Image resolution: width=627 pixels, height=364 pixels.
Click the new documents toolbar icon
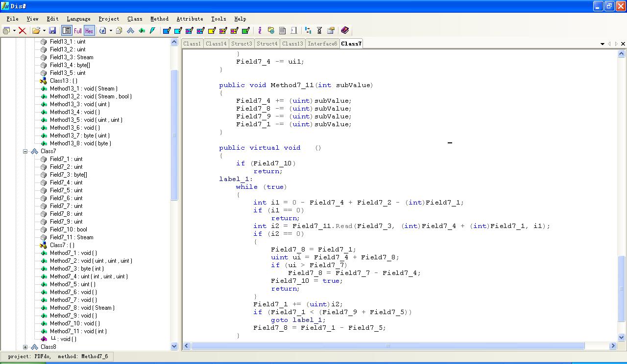[6, 31]
